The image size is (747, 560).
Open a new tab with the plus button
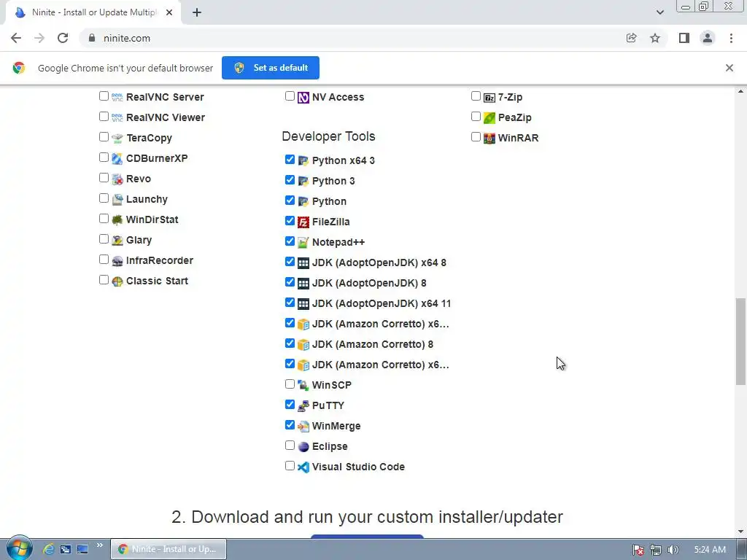pyautogui.click(x=197, y=12)
